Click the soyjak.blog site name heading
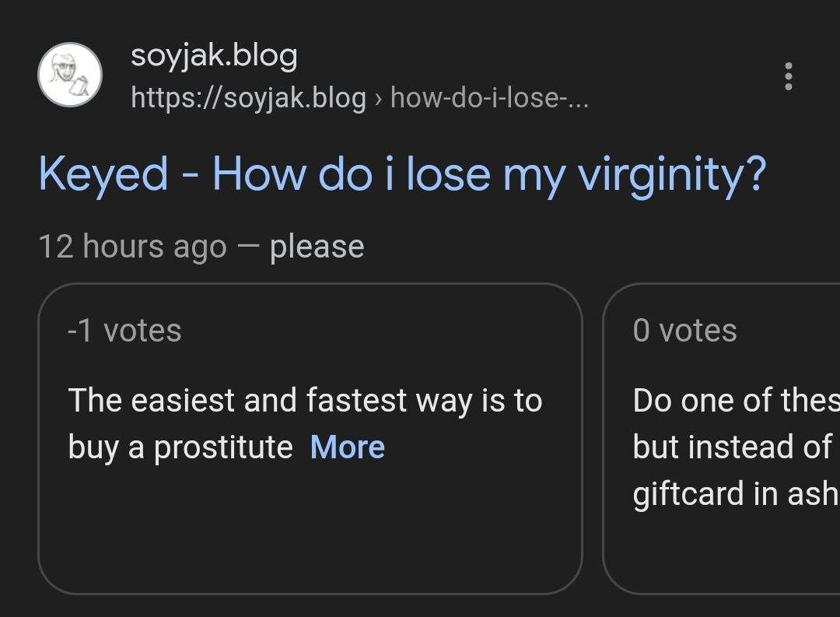The width and height of the screenshot is (840, 617). tap(214, 55)
